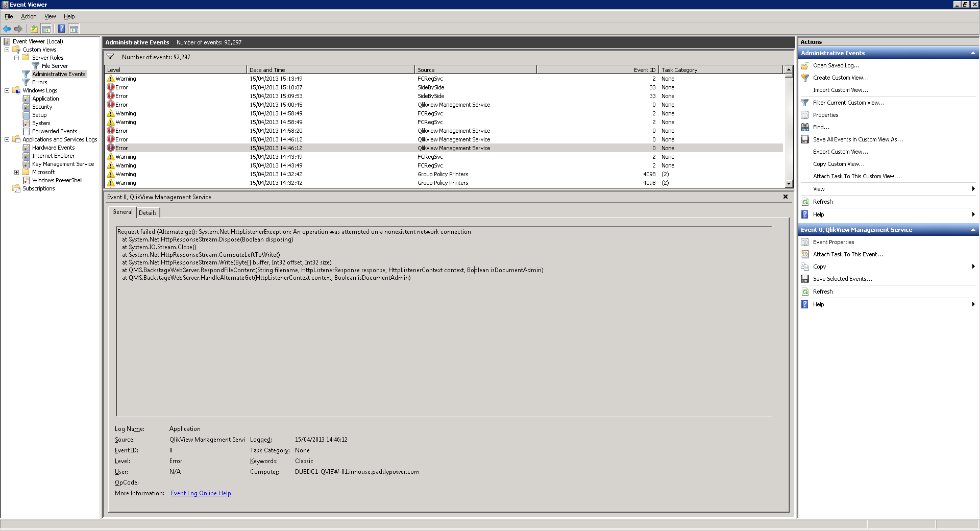Click Attach Task To This Custom View

point(856,176)
